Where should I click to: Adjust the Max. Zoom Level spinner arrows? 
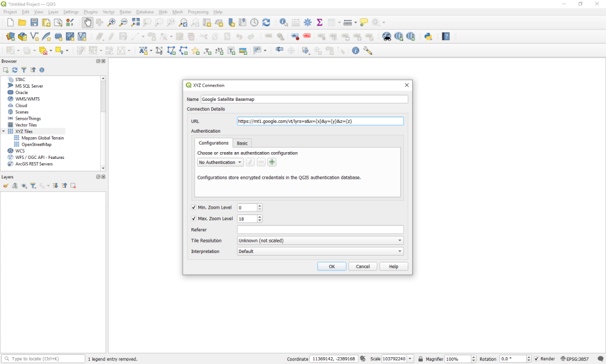point(260,219)
